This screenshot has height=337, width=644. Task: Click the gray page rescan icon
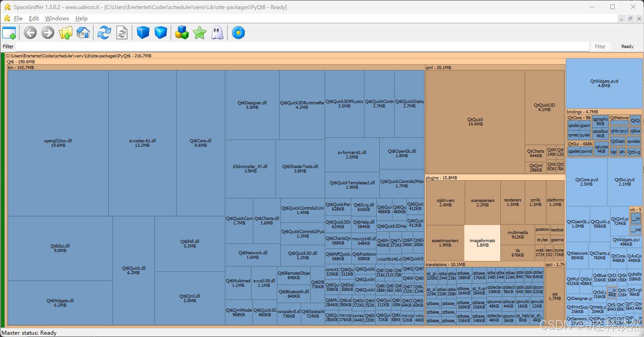(x=122, y=33)
